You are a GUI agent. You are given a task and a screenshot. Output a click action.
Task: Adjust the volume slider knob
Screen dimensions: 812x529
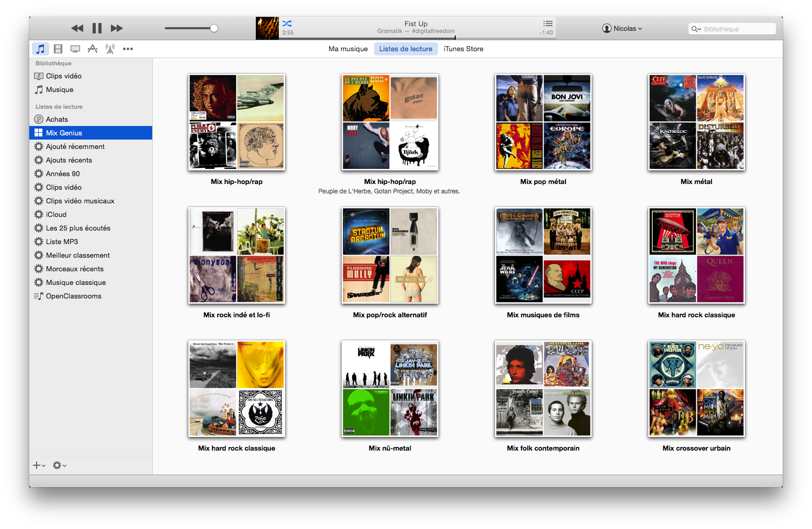pos(214,28)
